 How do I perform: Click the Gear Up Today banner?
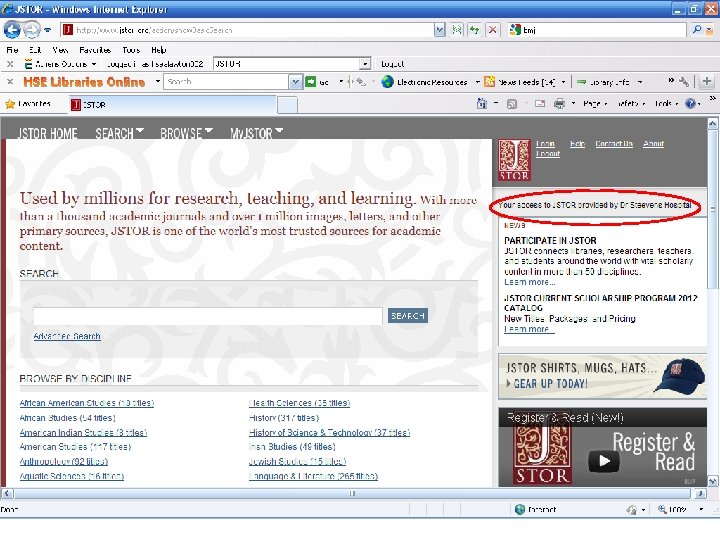(602, 376)
